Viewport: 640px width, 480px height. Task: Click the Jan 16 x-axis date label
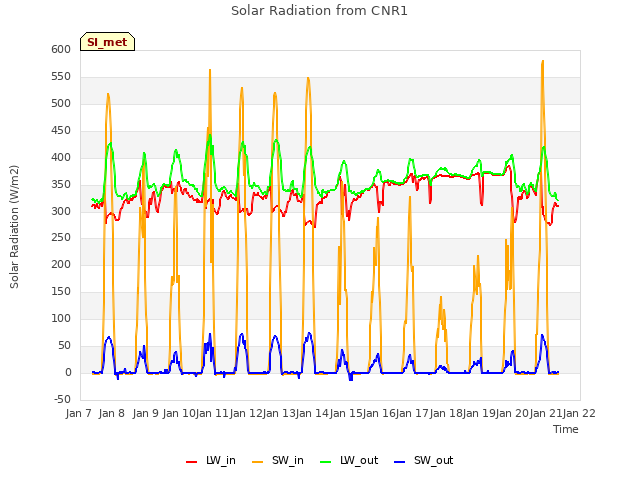pyautogui.click(x=379, y=413)
